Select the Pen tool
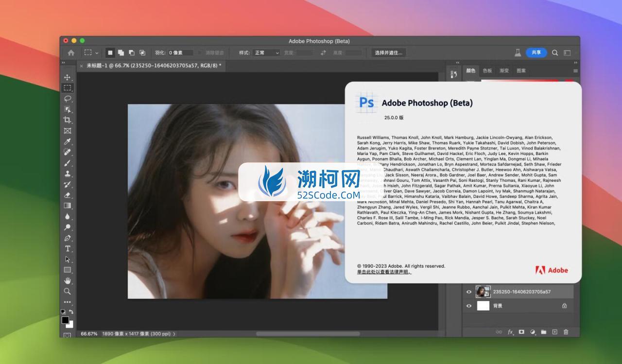 pos(68,238)
